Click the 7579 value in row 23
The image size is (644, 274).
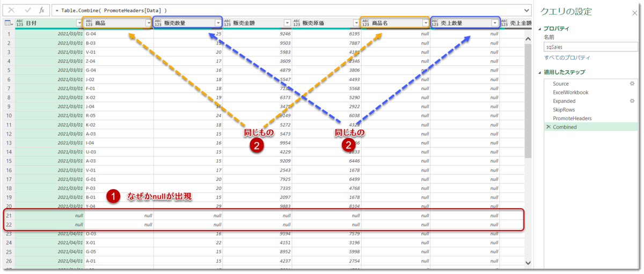[354, 234]
